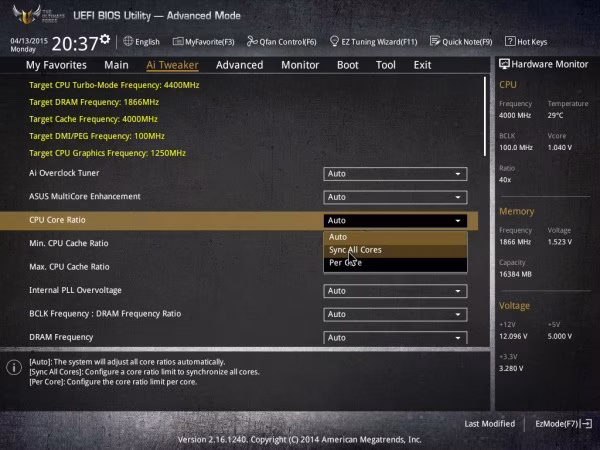
Task: Collapse the CPU Core Ratio dropdown
Action: [x=395, y=220]
